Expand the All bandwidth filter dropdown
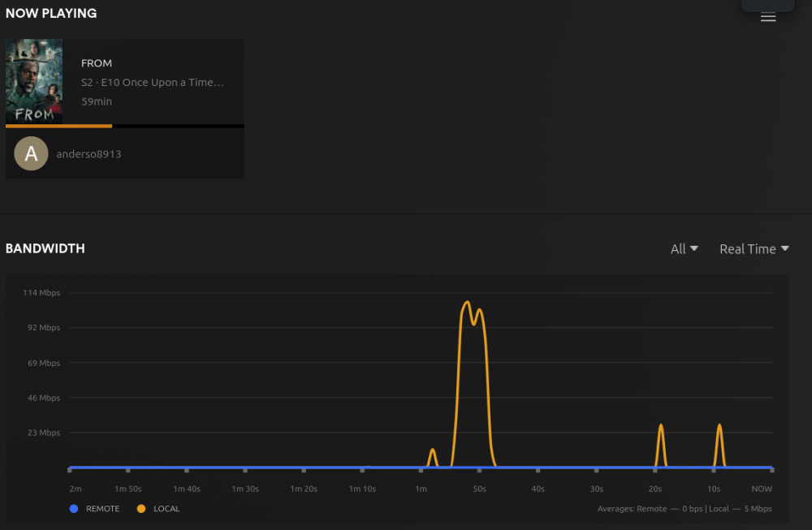 (684, 249)
